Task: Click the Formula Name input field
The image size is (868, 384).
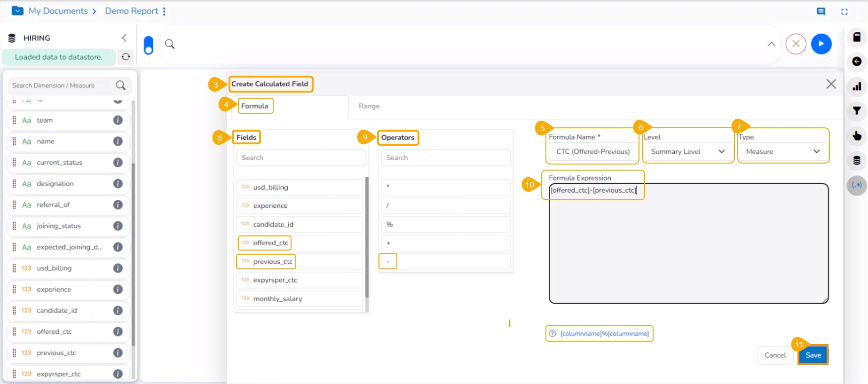Action: (593, 152)
